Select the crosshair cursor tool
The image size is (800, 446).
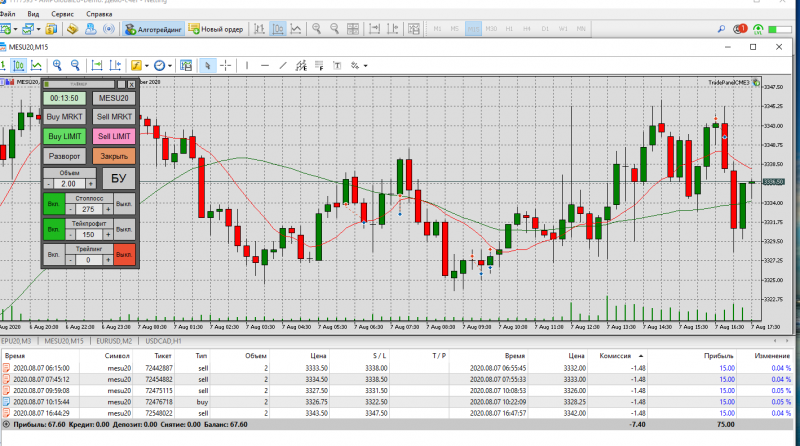click(x=226, y=65)
